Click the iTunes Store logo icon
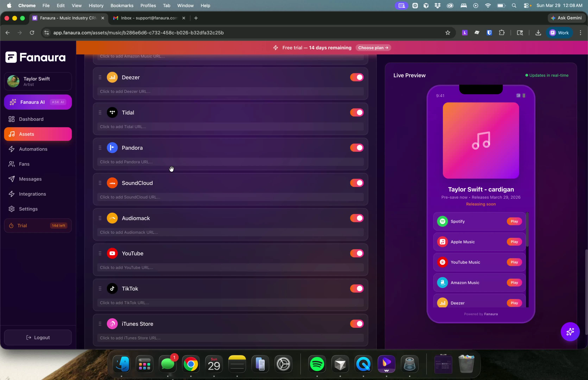 pos(112,324)
